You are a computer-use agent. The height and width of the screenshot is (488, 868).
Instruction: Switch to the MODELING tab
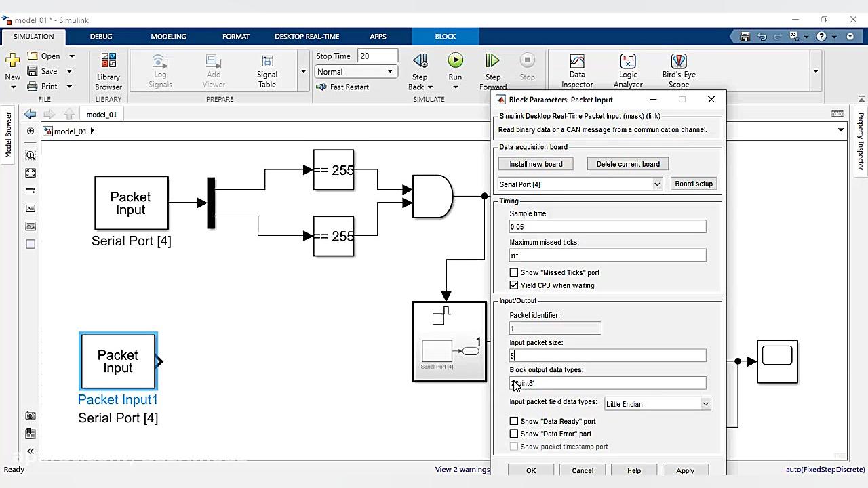(168, 37)
